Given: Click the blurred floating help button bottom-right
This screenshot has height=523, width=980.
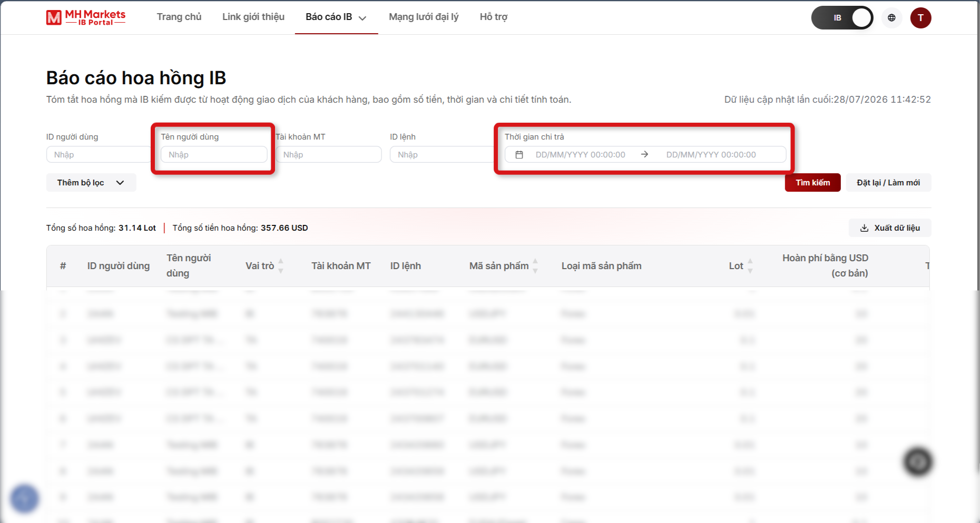Looking at the screenshot, I should (918, 462).
